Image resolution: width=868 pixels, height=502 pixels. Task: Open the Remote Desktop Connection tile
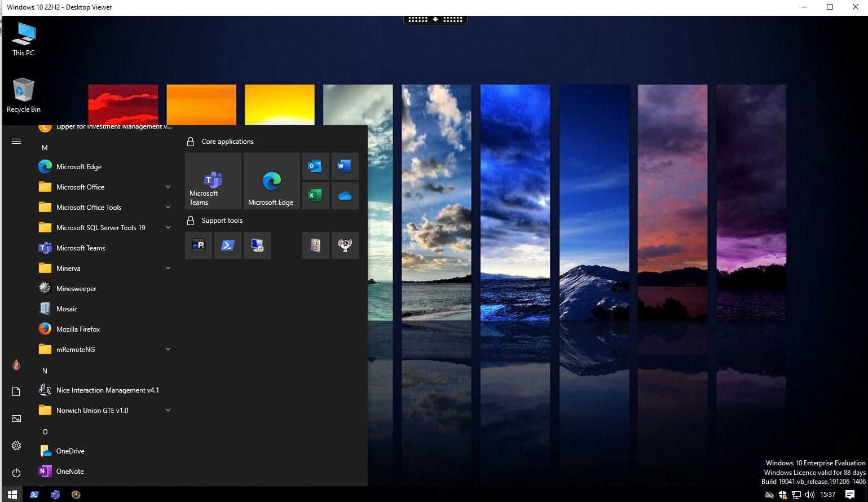pos(257,245)
